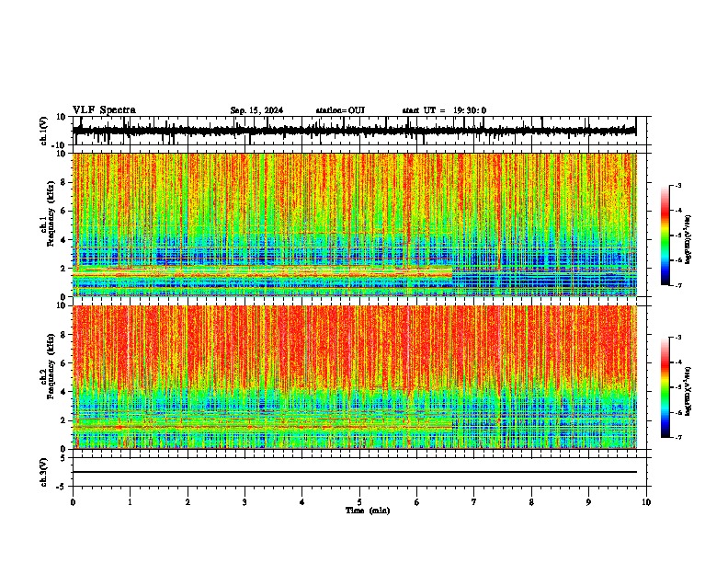The image size is (728, 563).
Task: Click '-3' tick on ch.2 colorbar
Action: [x=677, y=338]
